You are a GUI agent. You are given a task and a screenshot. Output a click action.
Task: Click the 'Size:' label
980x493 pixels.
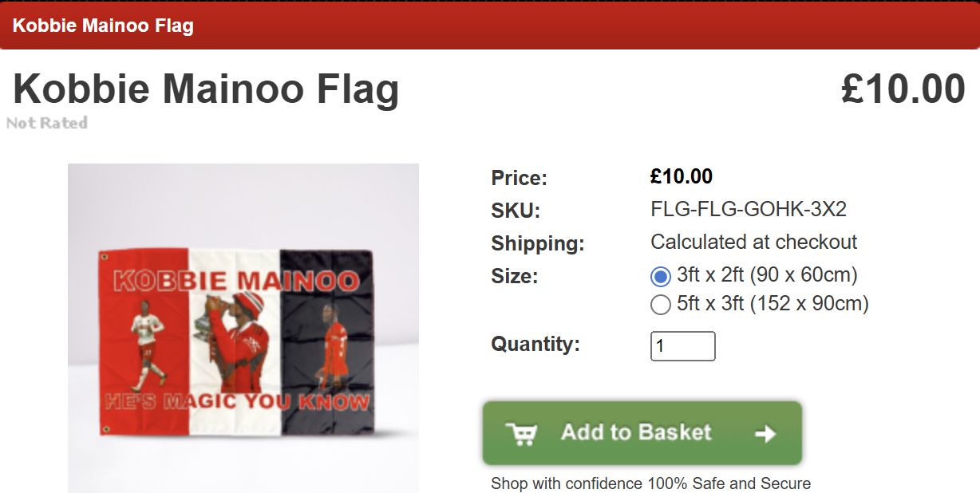coord(515,277)
